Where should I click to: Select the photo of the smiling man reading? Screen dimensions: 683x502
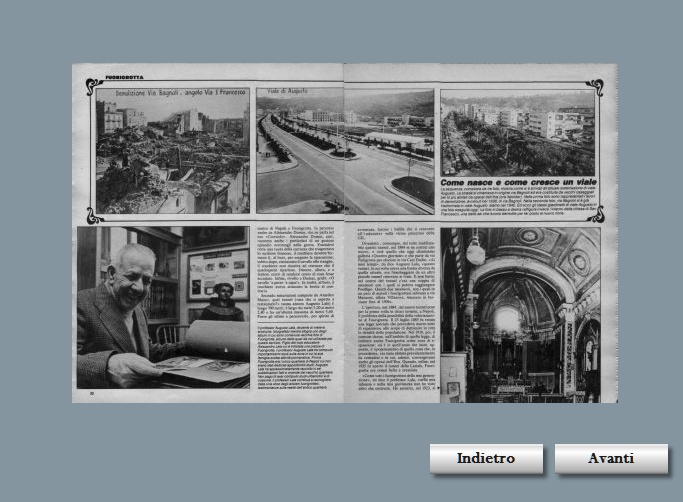[x=163, y=307]
